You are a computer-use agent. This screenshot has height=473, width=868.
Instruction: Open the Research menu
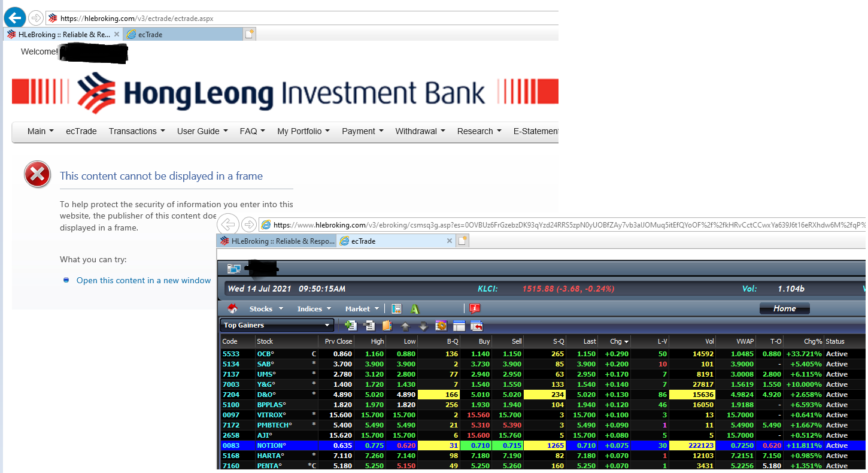coord(479,131)
